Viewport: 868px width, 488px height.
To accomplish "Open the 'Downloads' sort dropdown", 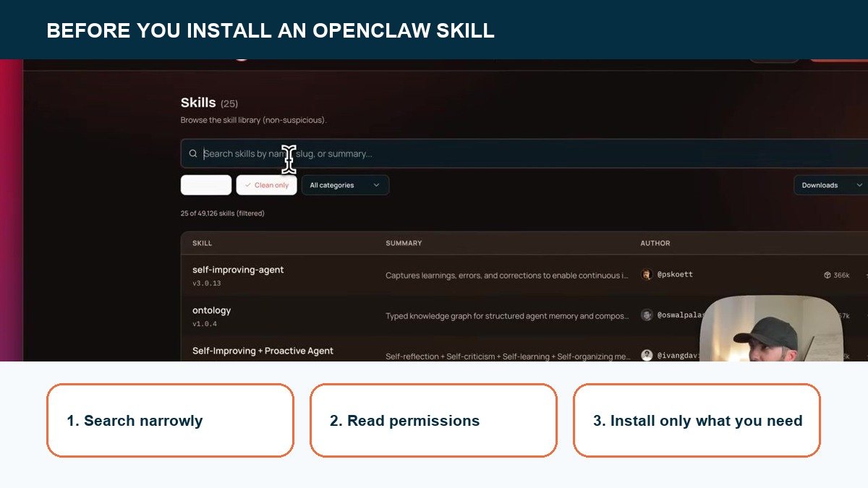I will coord(831,185).
